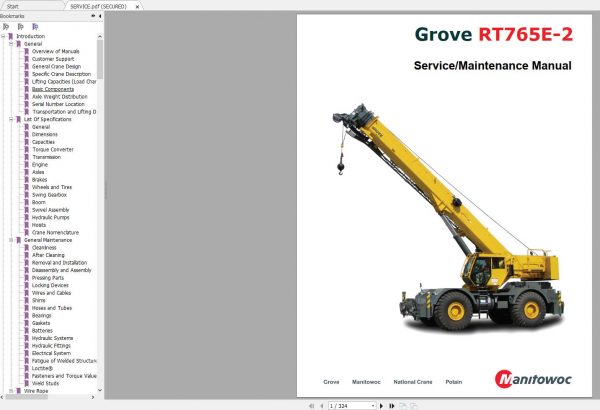Image resolution: width=600 pixels, height=410 pixels.
Task: Click the bookmarks panel horizontal scrollbar thumb
Action: point(27,397)
